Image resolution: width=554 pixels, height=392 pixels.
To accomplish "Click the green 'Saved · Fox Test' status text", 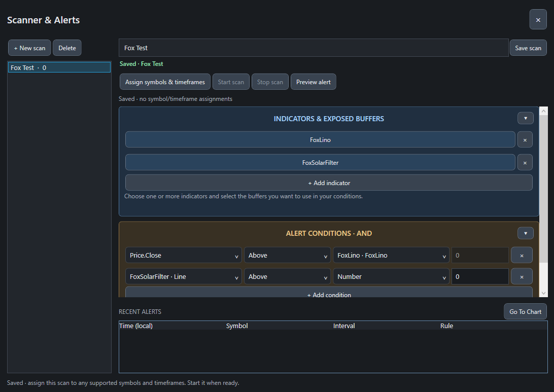I will tap(142, 64).
